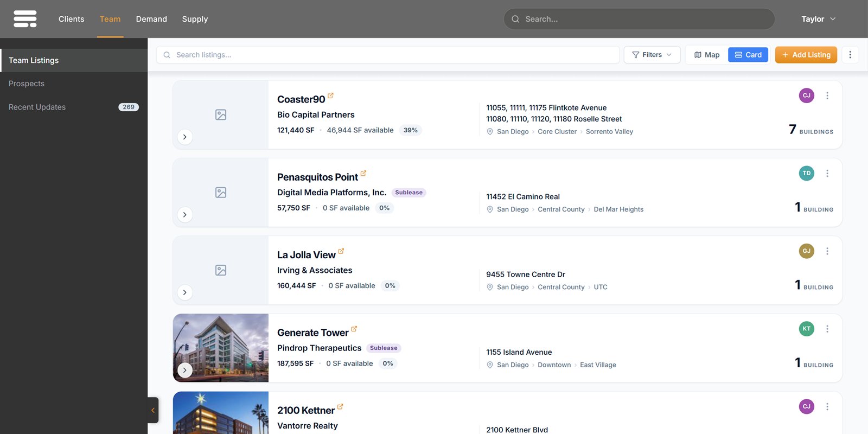This screenshot has height=434, width=868.
Task: Open the three-dot menu on La Jolla View card
Action: click(x=827, y=251)
